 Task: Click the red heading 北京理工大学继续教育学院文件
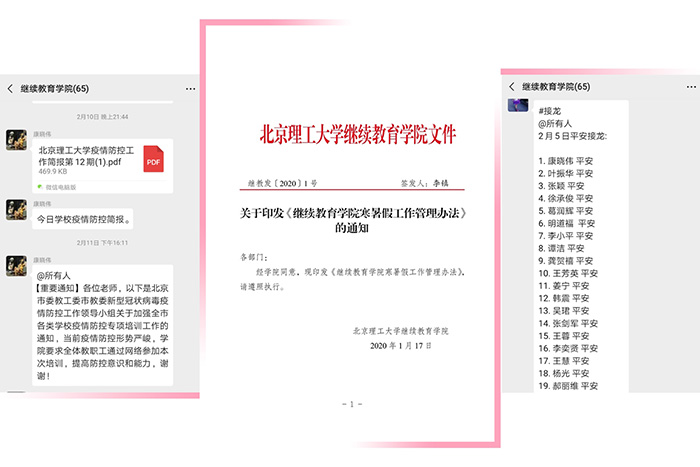coord(358,134)
